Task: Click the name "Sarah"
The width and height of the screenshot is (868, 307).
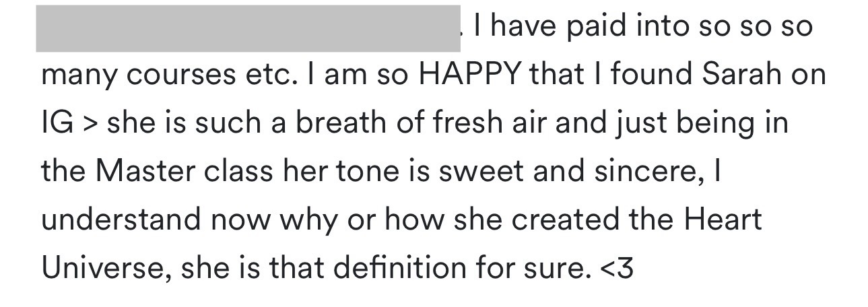Action: click(743, 75)
